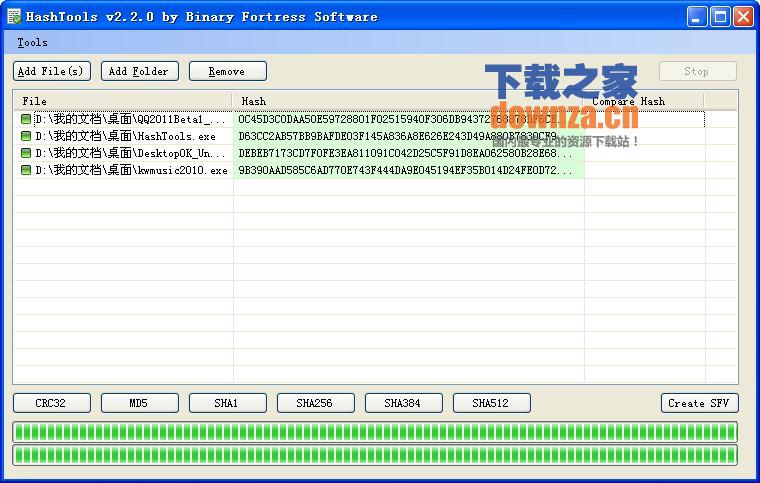The image size is (760, 483).
Task: Click the Remove button
Action: click(227, 71)
